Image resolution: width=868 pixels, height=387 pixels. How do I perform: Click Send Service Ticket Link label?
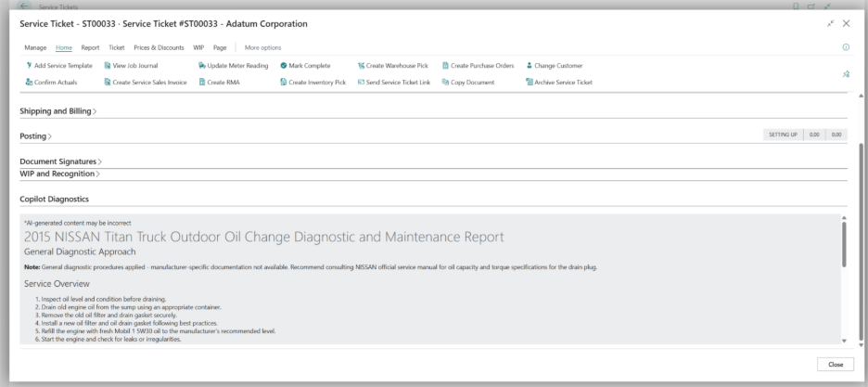398,82
